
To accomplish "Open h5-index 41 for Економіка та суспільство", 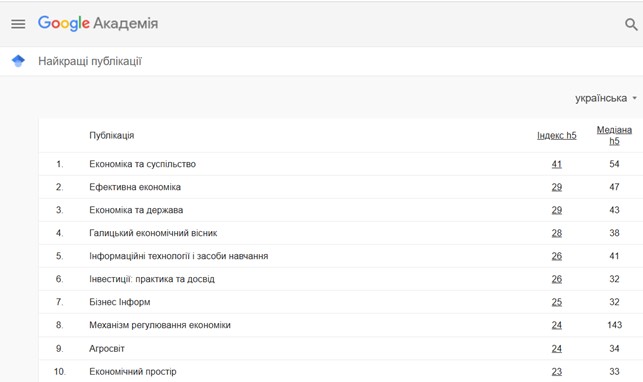I will [x=556, y=164].
